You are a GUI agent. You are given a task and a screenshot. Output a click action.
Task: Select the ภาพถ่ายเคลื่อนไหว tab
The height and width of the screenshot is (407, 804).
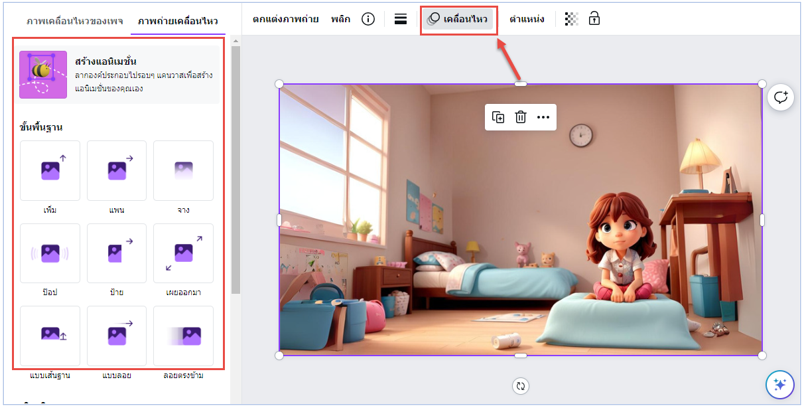coord(178,20)
